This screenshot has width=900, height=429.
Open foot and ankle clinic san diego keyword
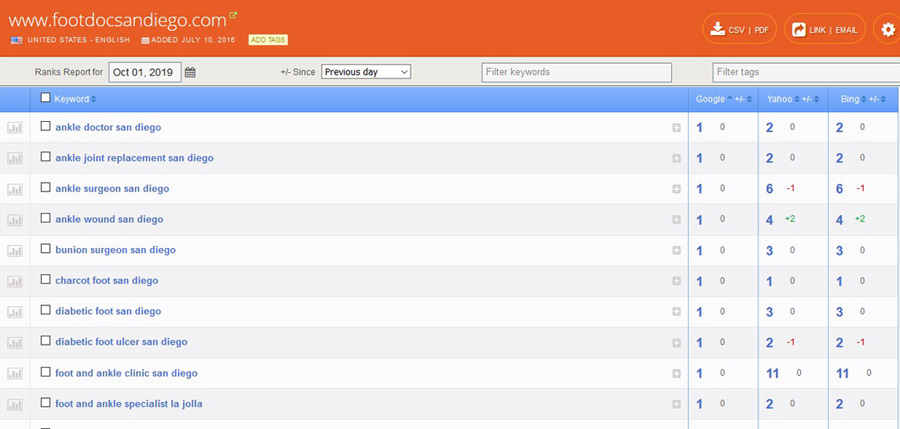pos(126,373)
